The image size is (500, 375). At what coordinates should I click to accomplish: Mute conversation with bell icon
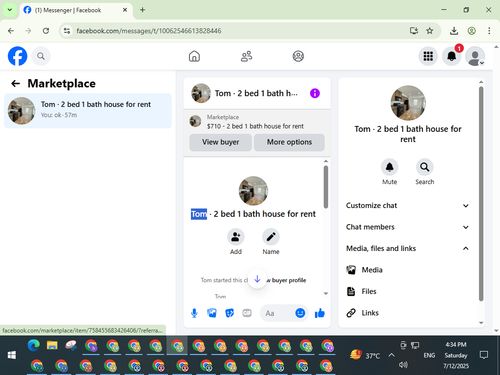click(x=389, y=167)
